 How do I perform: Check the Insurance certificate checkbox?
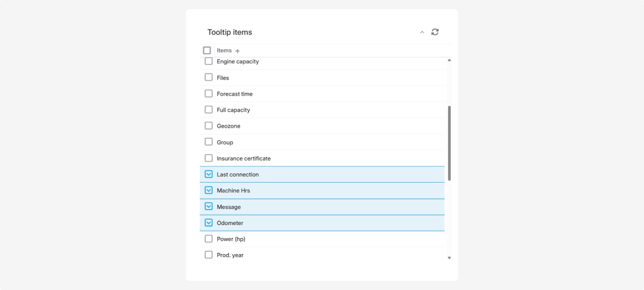[x=209, y=158]
